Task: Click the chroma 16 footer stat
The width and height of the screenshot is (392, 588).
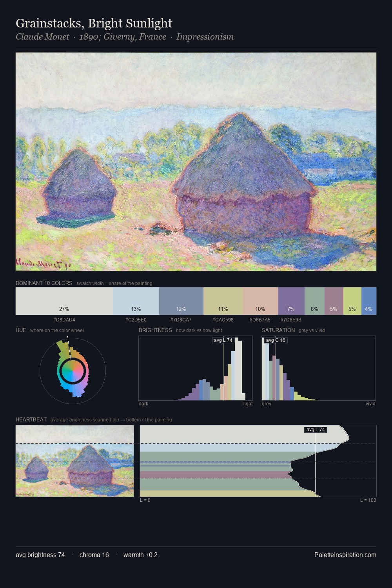Action: 94,555
